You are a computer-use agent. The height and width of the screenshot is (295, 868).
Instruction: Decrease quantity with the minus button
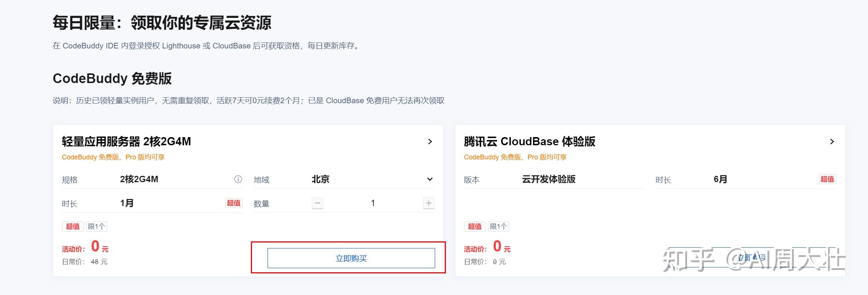317,203
